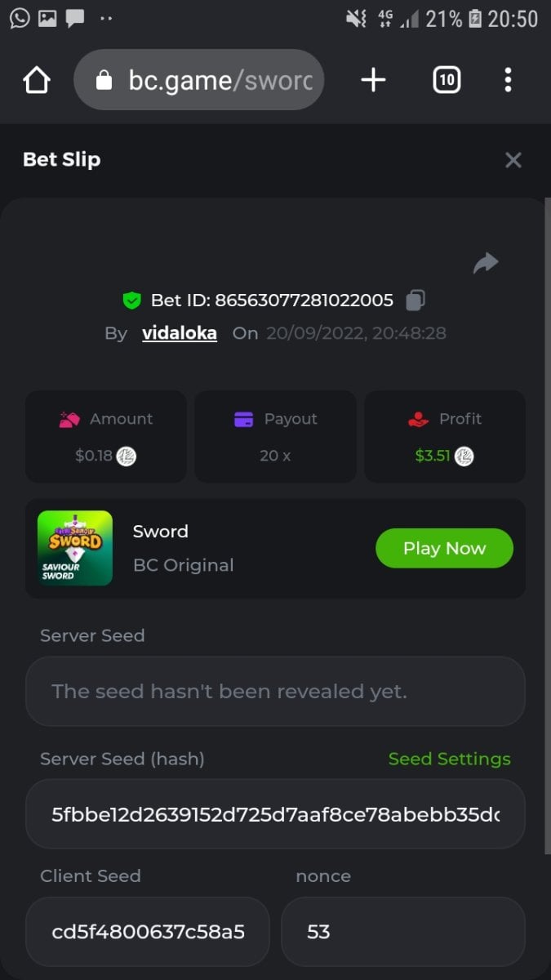Click the nonce field showing 53
The image size is (551, 980).
402,932
